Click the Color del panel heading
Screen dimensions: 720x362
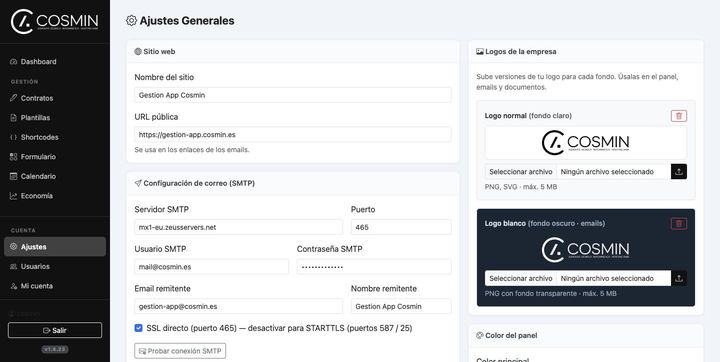[x=511, y=335]
